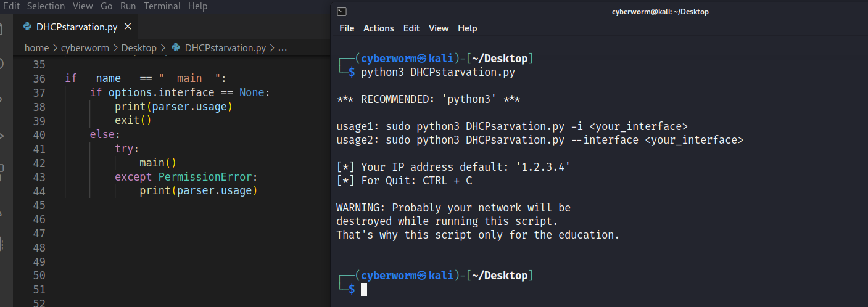The image size is (868, 307).
Task: Open the Selection menu in VS Code
Action: pyautogui.click(x=46, y=6)
